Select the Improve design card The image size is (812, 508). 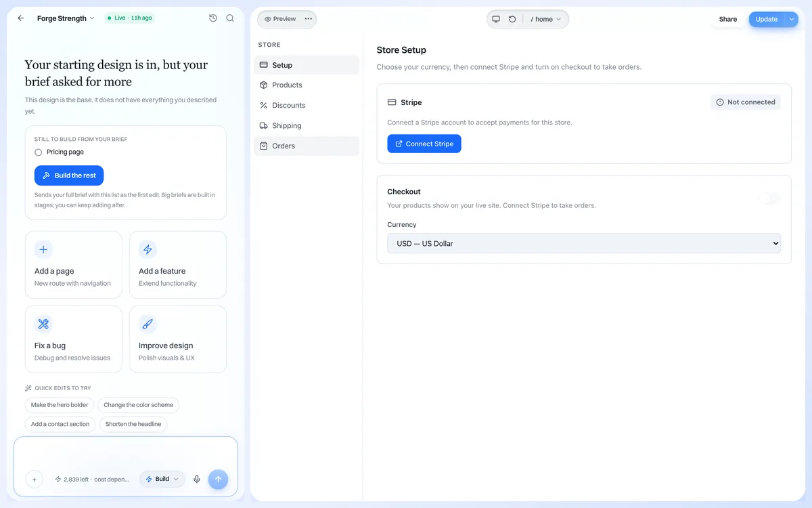tap(178, 339)
